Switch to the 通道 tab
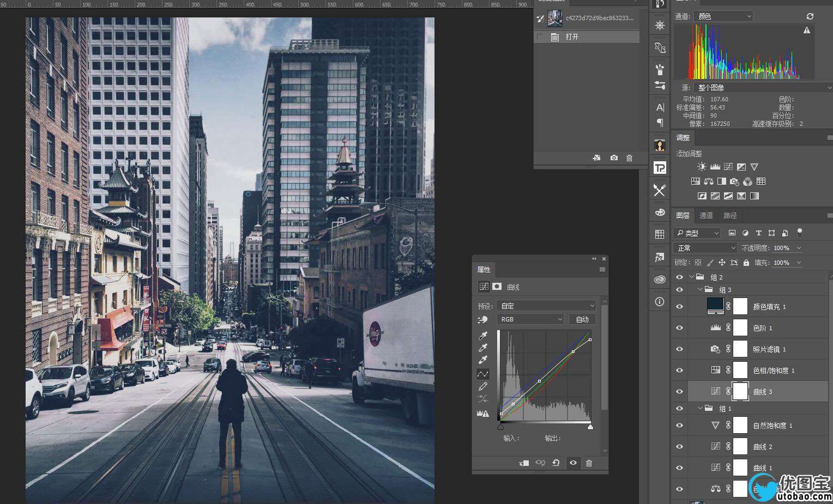833x504 pixels. [x=706, y=215]
